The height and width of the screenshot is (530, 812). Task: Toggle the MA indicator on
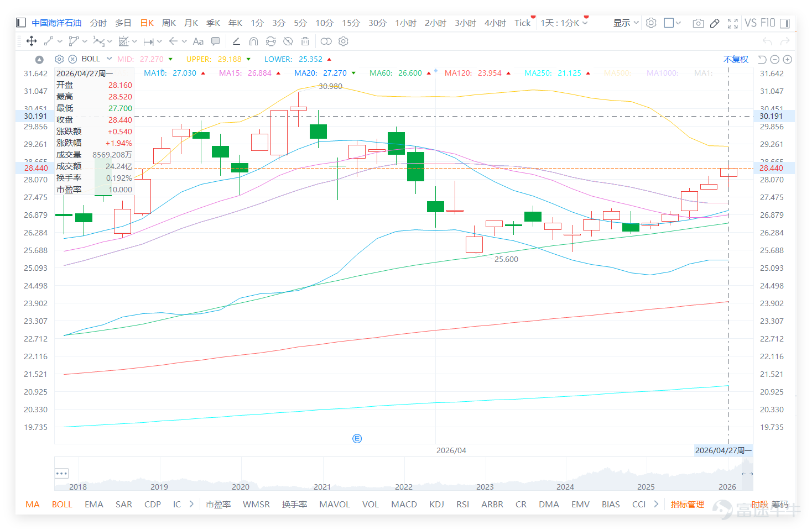tap(33, 504)
